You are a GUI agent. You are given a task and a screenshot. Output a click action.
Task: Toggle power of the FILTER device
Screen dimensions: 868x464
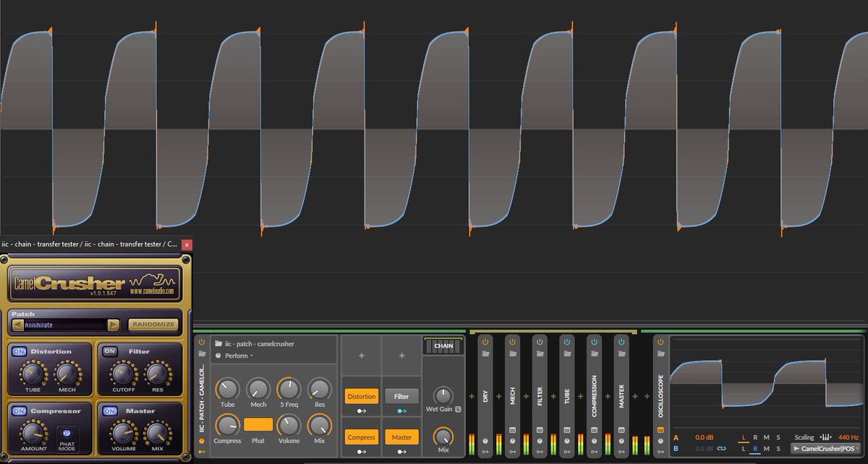pyautogui.click(x=540, y=342)
